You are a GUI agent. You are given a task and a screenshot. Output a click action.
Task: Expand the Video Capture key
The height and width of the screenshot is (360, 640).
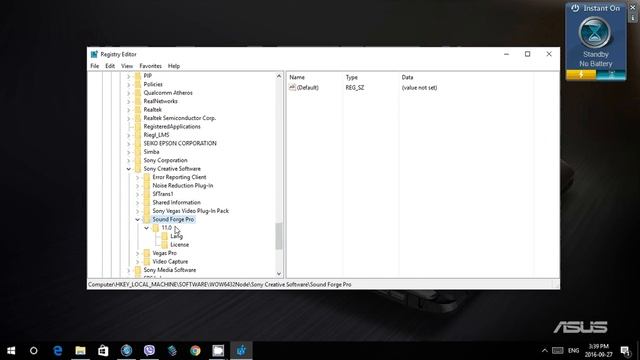(138, 262)
